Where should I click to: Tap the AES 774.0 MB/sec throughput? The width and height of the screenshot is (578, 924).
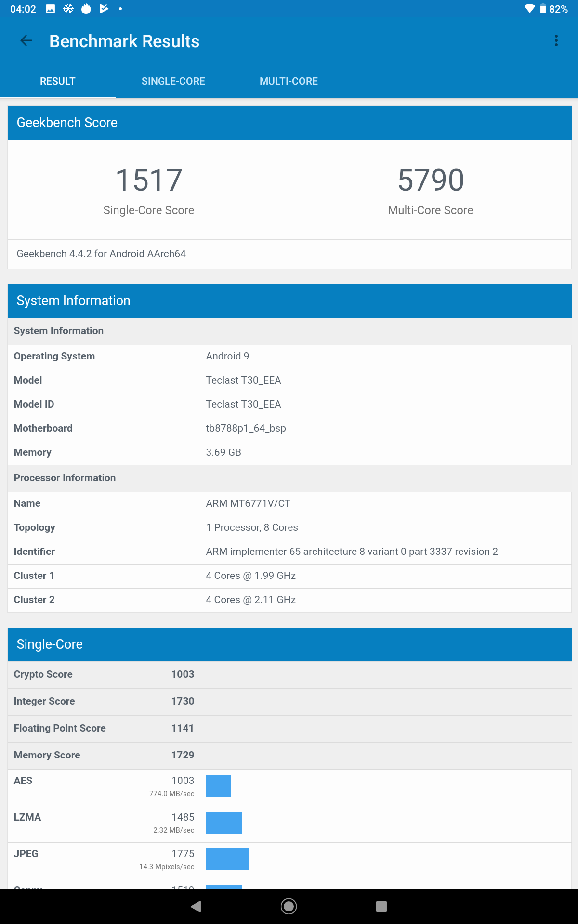coord(172,794)
